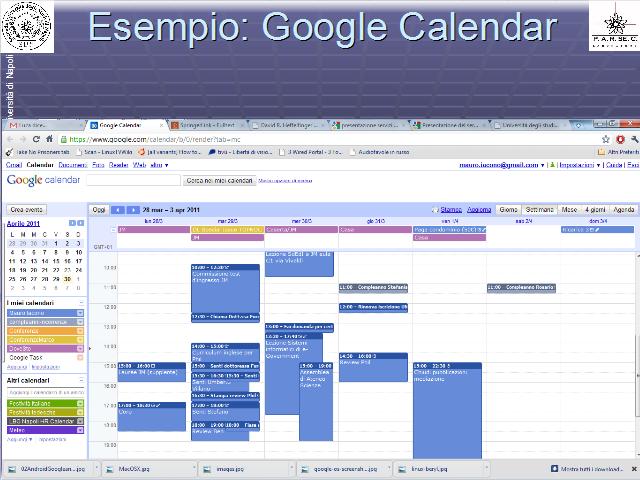Open the altro dropdown in the Google bar
640x480 pixels.
point(159,165)
